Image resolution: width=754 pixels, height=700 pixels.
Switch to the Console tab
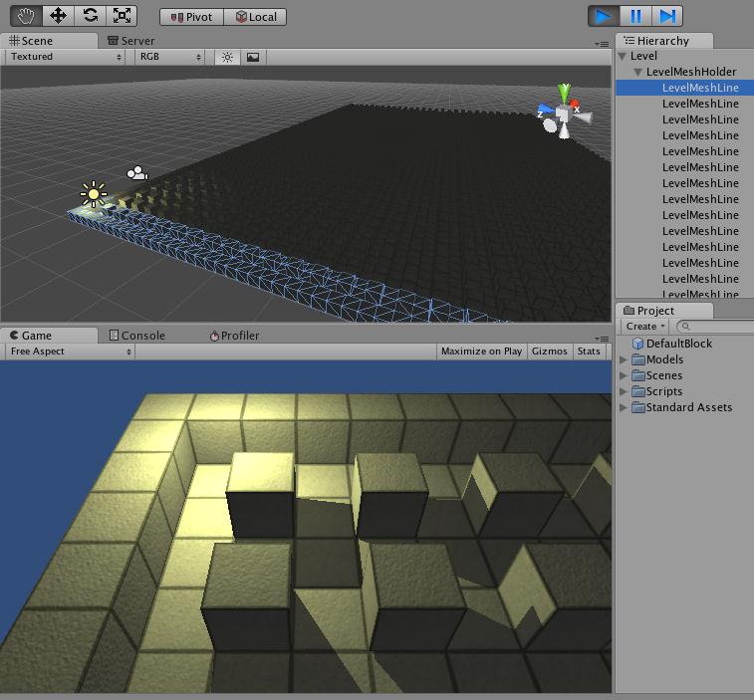[x=136, y=336]
